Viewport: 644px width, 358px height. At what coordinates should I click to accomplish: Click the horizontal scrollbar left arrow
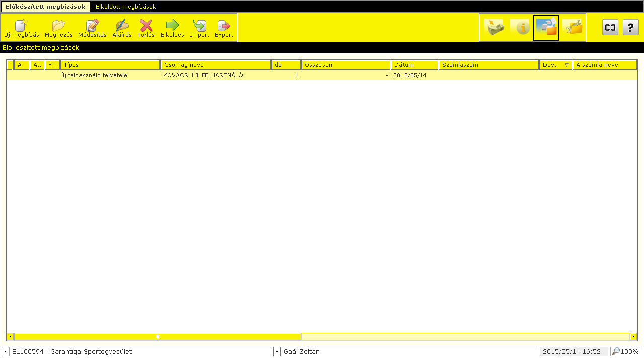(x=10, y=337)
